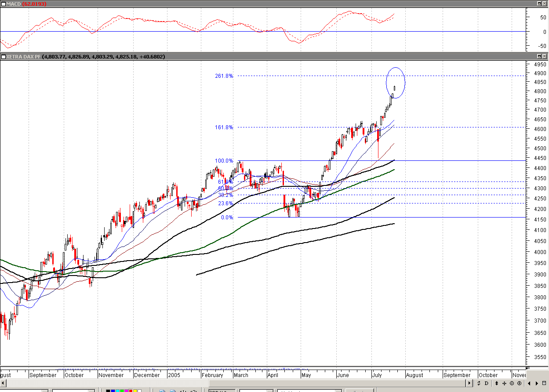Click the vertical double-arrow scaling icon
Image resolution: width=549 pixels, height=392 pixels.
[497, 383]
